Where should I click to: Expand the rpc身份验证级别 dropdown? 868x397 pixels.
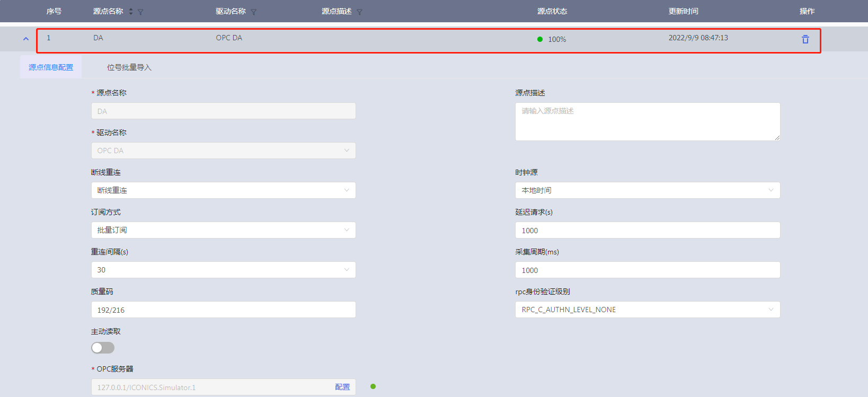click(647, 310)
